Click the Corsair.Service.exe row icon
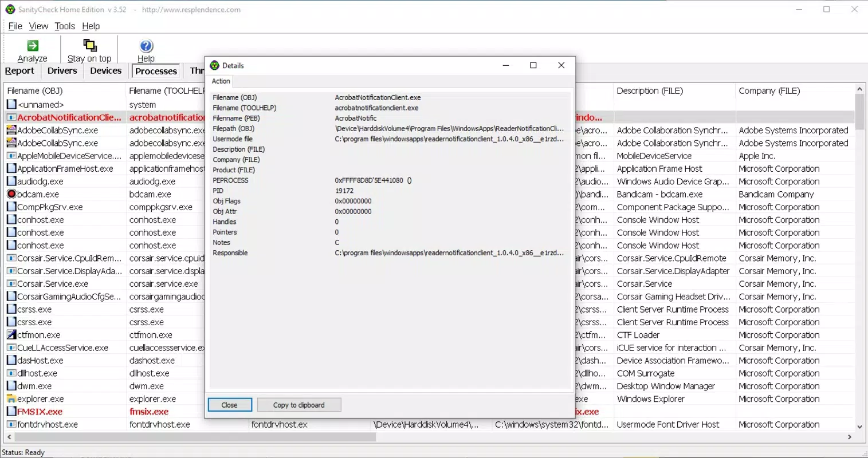This screenshot has height=458, width=868. coord(11,284)
